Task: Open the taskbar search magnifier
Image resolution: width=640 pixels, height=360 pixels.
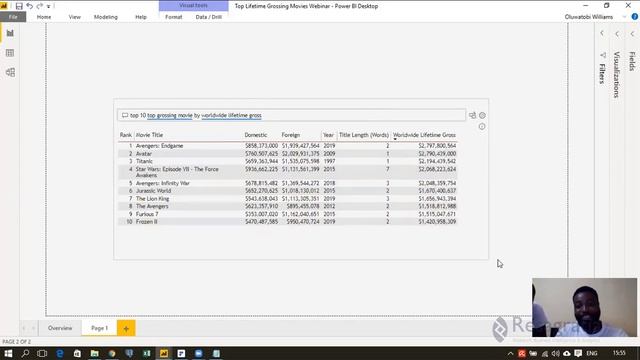Action: coord(25,353)
